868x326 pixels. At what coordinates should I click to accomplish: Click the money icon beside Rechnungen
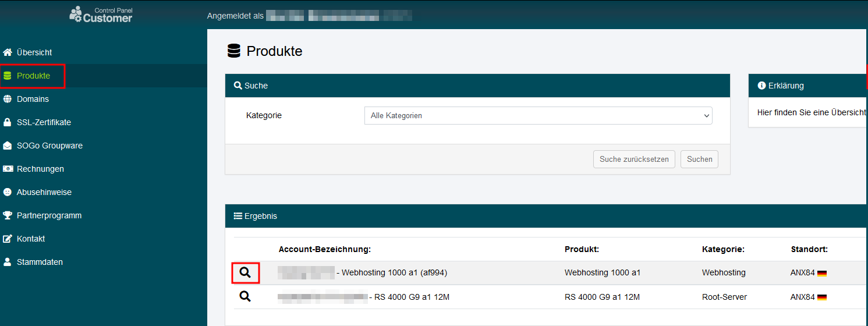tap(8, 169)
